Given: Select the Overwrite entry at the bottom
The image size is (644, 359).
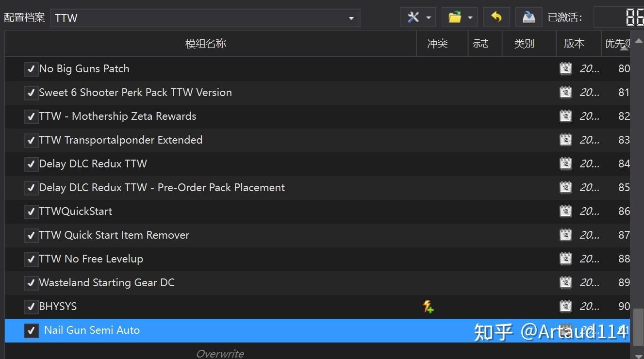Looking at the screenshot, I should [219, 353].
